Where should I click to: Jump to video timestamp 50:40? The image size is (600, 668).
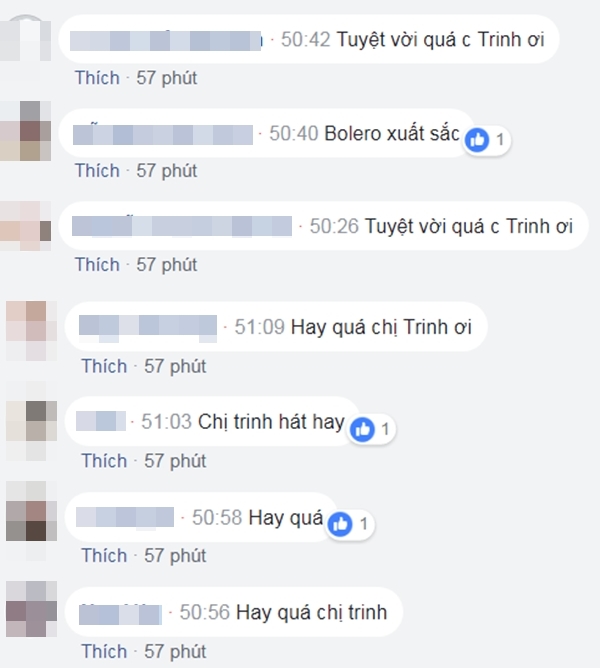[x=294, y=133]
